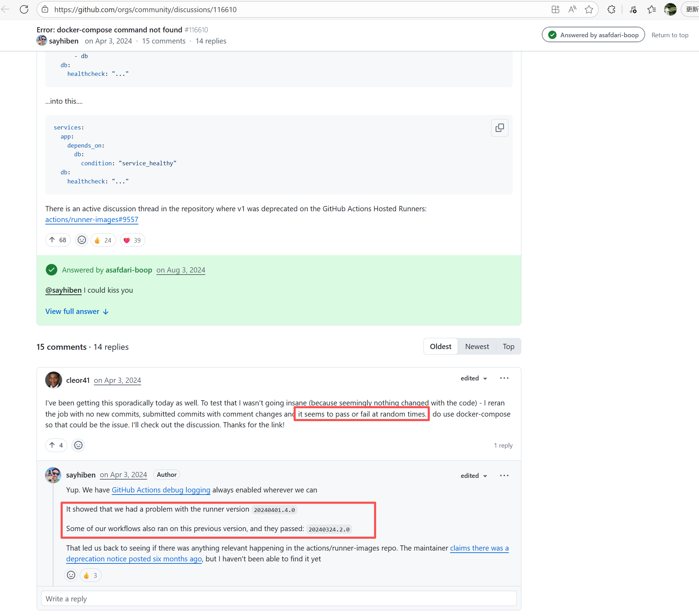This screenshot has height=616, width=699.
Task: Click the Write a reply field
Action: [x=279, y=599]
